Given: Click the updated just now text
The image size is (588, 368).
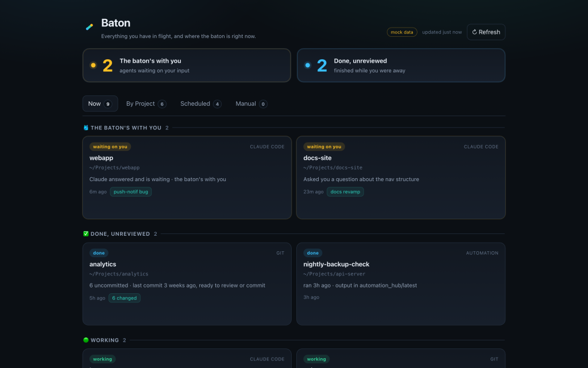Looking at the screenshot, I should (442, 32).
